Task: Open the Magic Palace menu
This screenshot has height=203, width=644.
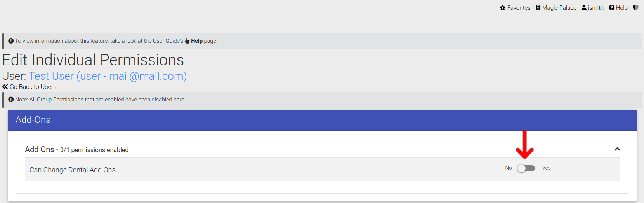Action: [556, 8]
